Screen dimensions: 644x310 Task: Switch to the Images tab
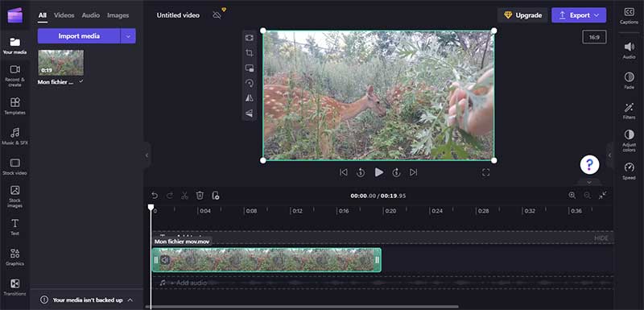pos(118,15)
